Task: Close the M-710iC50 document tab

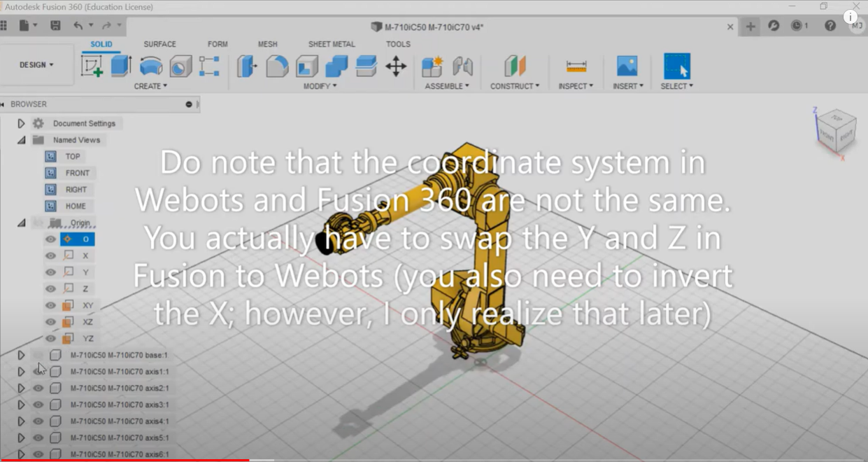Action: point(730,27)
